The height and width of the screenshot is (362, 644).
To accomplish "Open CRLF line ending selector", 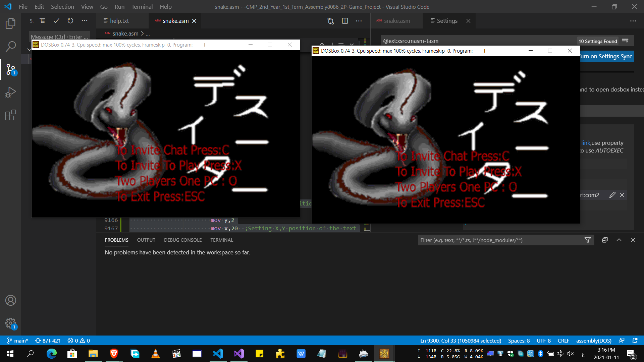I will (x=563, y=341).
